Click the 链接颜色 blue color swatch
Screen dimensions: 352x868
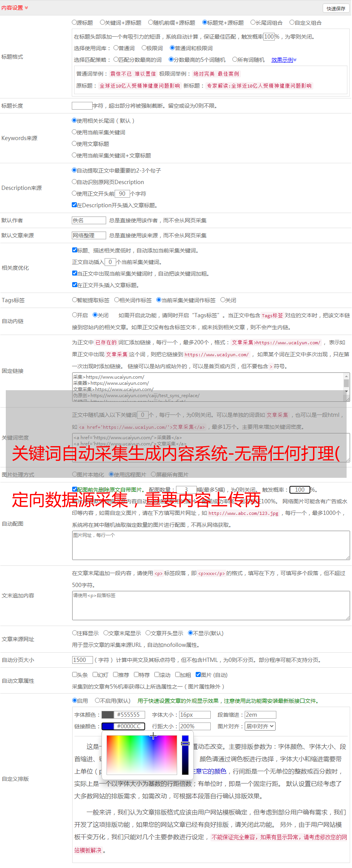[108, 726]
